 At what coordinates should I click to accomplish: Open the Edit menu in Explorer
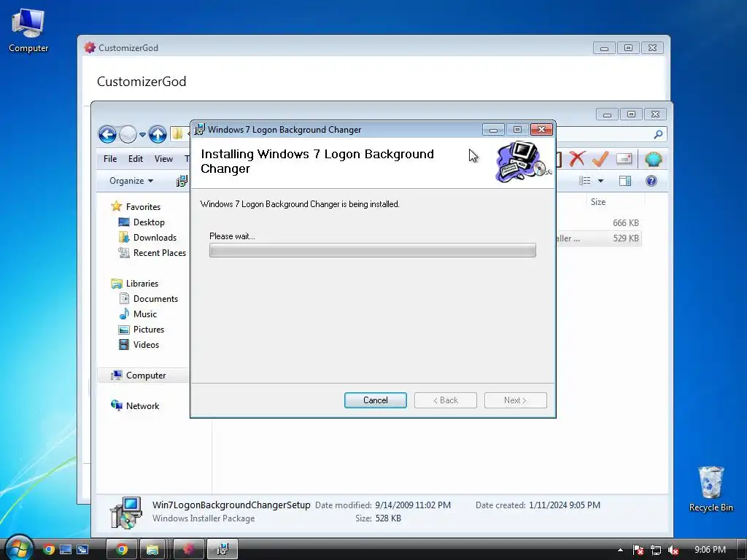pyautogui.click(x=135, y=158)
